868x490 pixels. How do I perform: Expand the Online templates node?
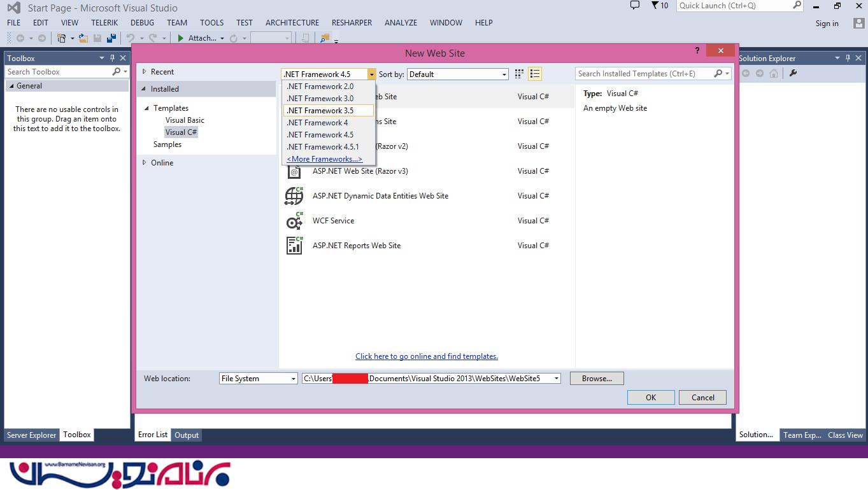click(145, 163)
